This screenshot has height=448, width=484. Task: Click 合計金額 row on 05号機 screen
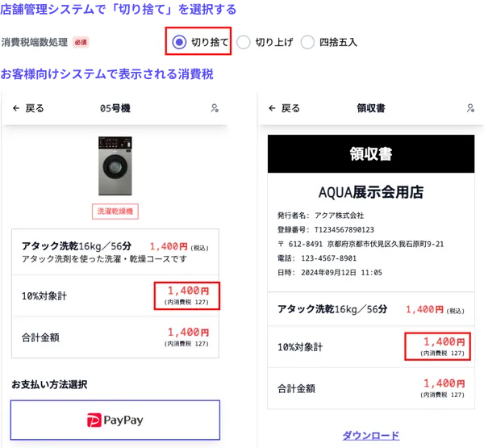click(115, 337)
